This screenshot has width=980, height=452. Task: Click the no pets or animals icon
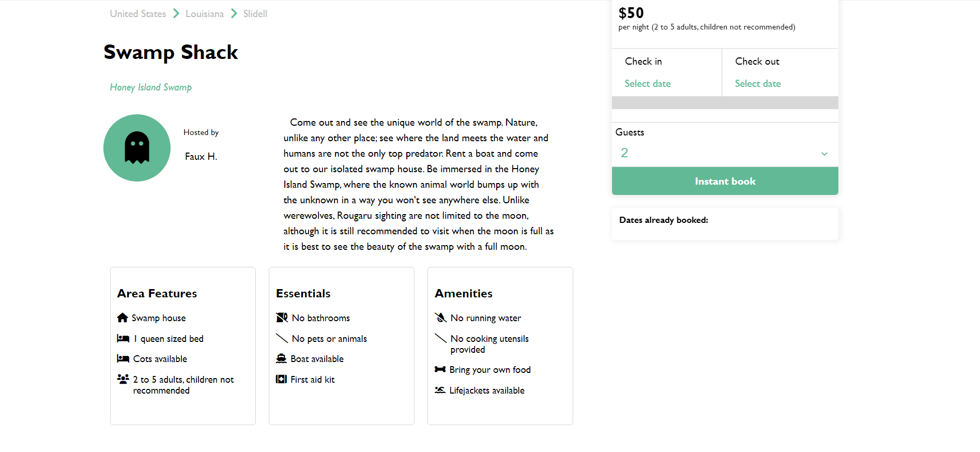[x=282, y=338]
